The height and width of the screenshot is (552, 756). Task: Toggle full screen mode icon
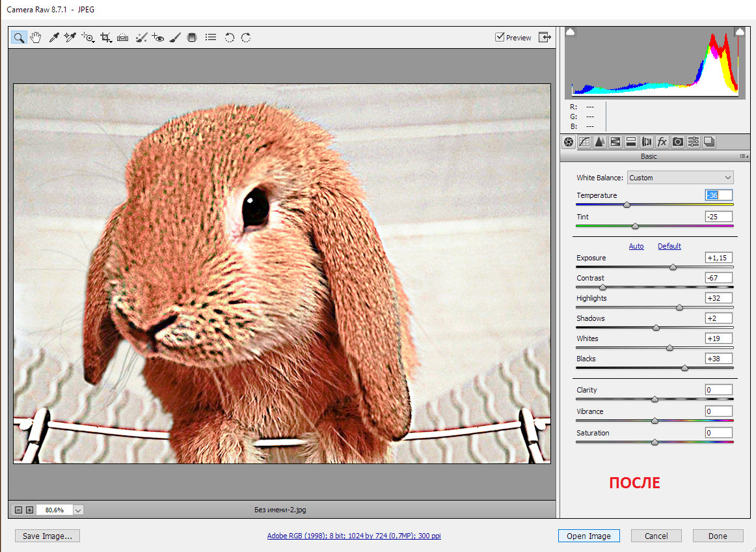[544, 37]
